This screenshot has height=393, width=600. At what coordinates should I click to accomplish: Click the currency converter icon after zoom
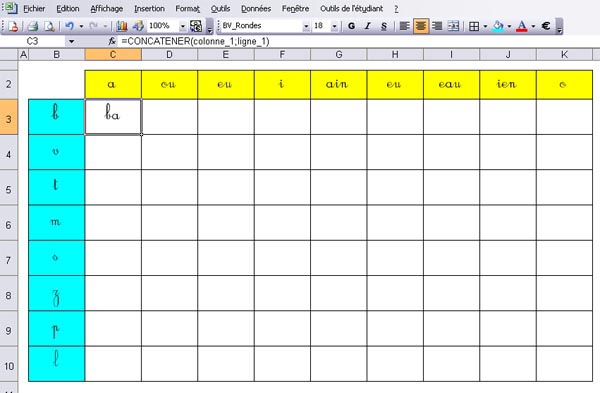(196, 26)
